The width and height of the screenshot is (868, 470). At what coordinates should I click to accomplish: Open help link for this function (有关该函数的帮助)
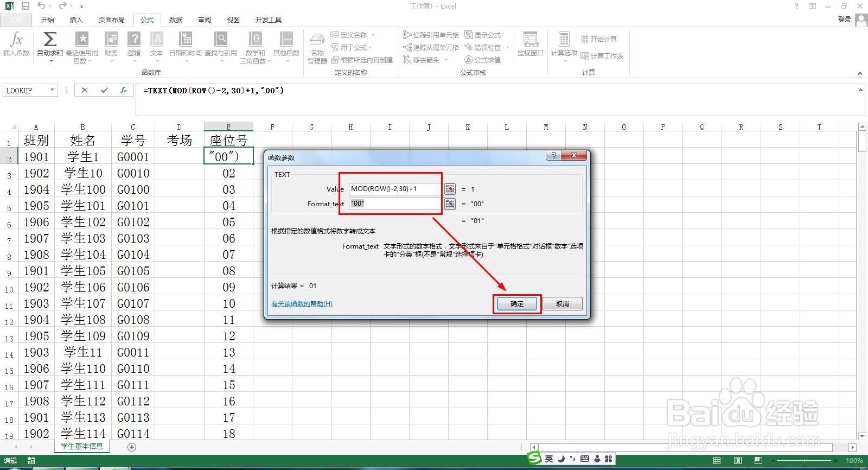point(302,303)
